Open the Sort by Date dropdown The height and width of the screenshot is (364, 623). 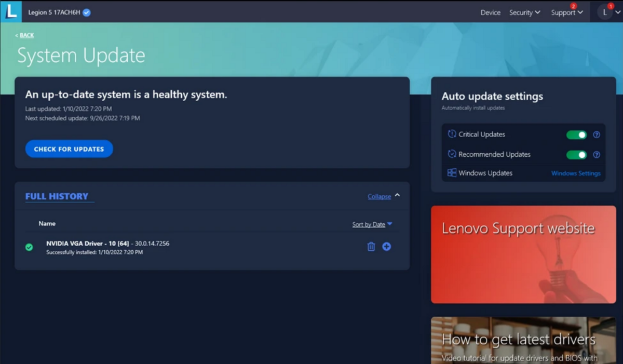point(372,224)
